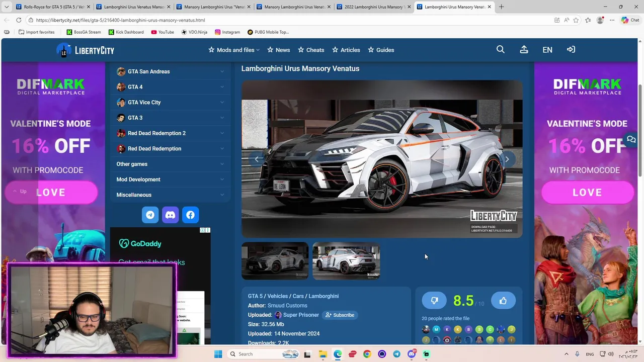Switch the language via EN selector
644x362 pixels.
547,50
